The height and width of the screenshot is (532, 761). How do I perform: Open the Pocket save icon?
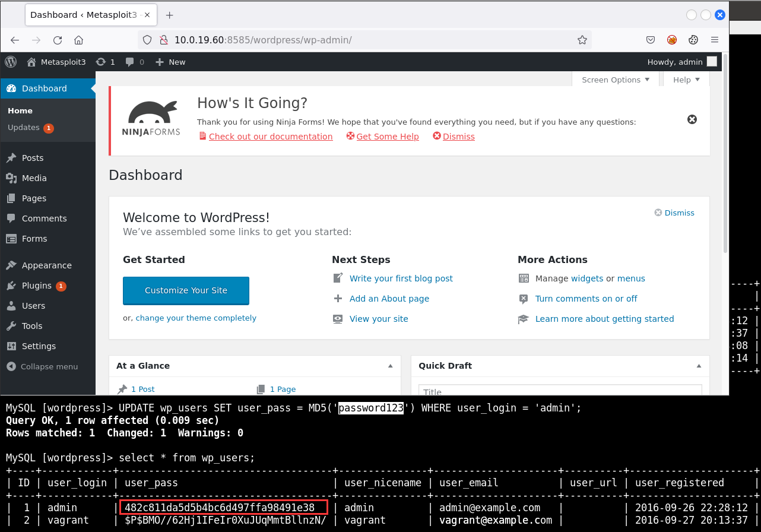[x=651, y=40]
